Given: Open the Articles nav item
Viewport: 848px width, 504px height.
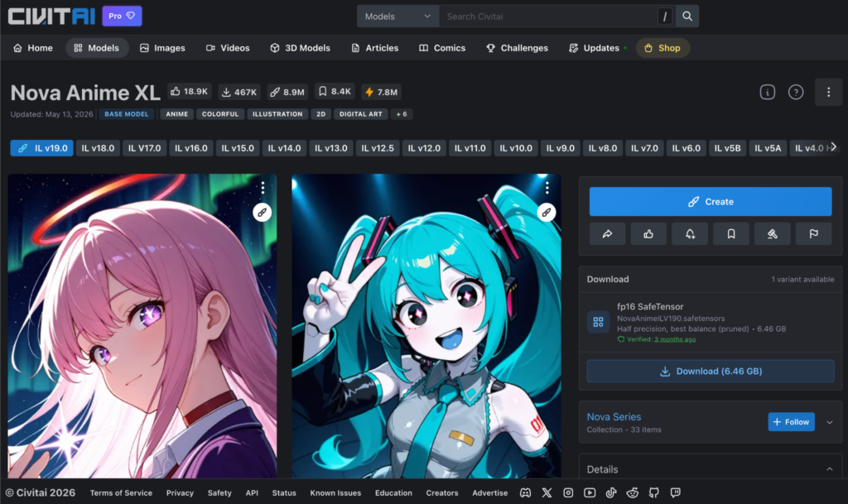Looking at the screenshot, I should (x=375, y=48).
